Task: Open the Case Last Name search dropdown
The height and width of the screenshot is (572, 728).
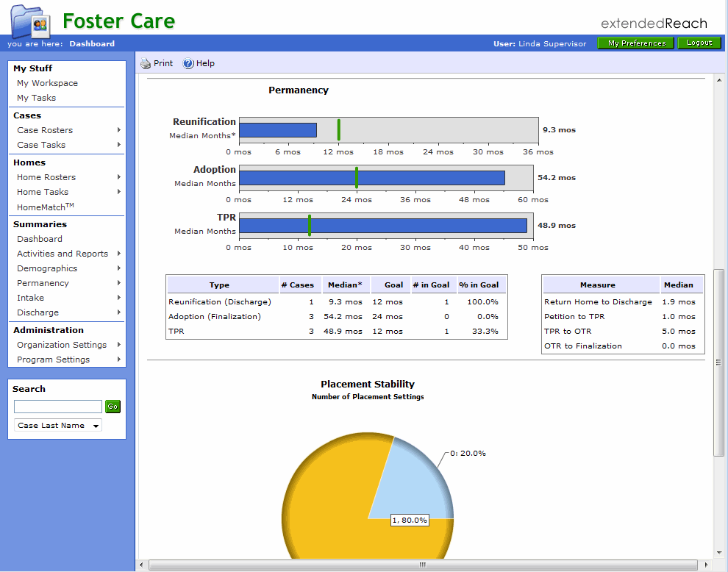Action: [x=58, y=425]
